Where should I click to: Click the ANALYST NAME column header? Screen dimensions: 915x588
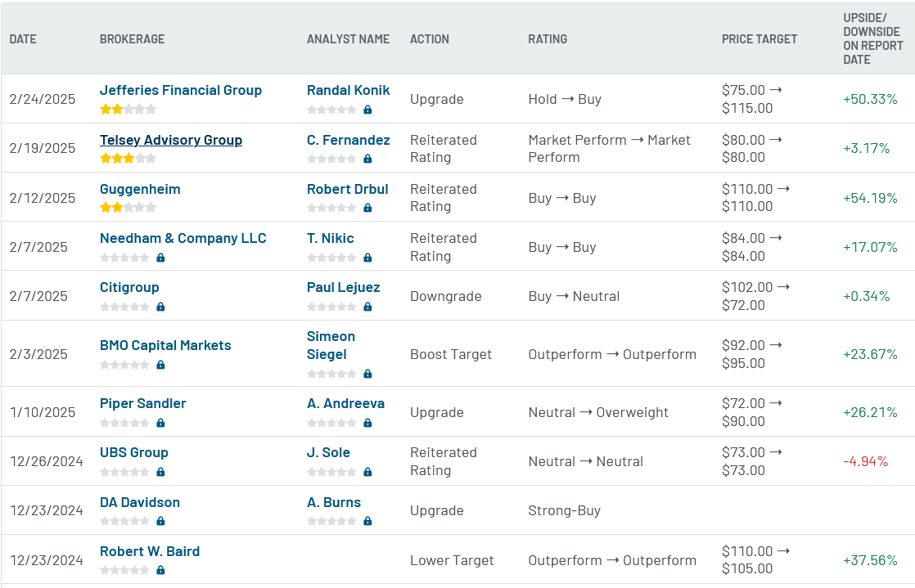[349, 39]
